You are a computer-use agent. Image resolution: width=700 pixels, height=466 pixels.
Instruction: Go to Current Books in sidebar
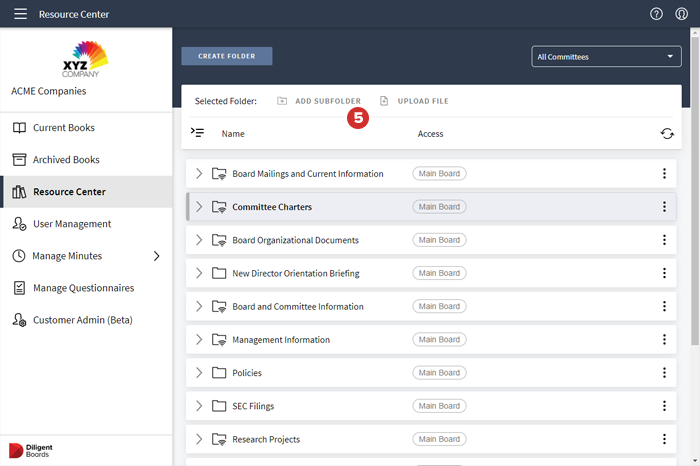pos(65,128)
